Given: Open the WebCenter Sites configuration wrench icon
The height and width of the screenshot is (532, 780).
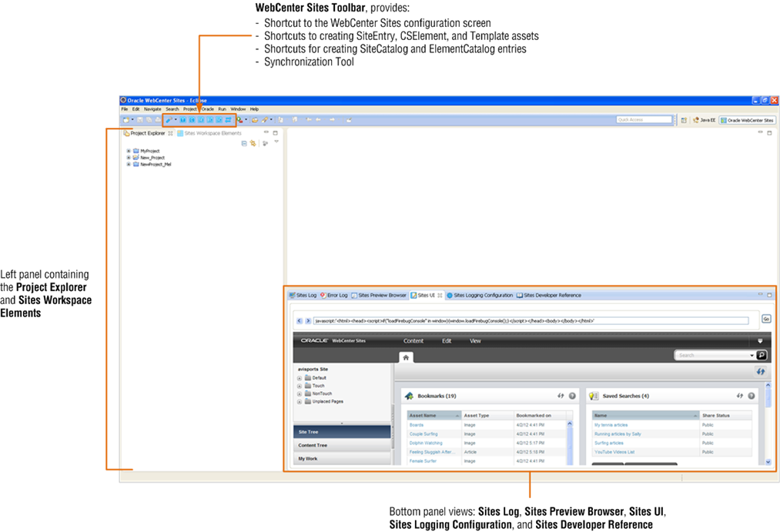Looking at the screenshot, I should pyautogui.click(x=169, y=120).
